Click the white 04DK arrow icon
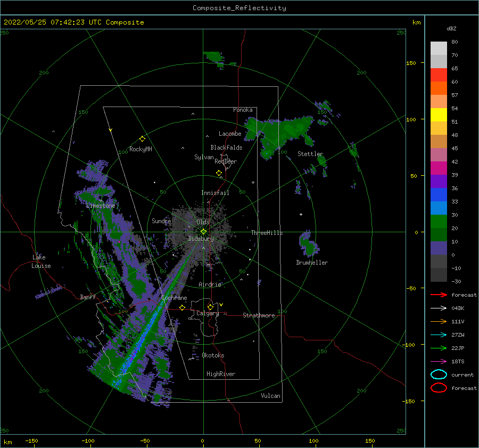The width and height of the screenshot is (479, 448). pos(439,308)
